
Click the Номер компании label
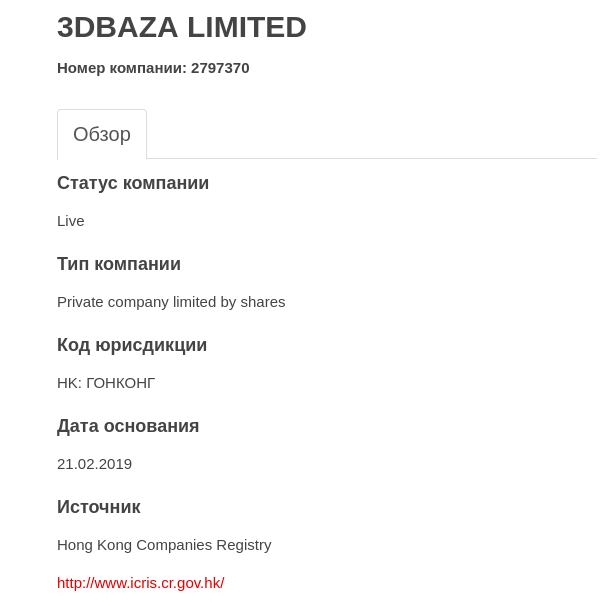point(122,68)
